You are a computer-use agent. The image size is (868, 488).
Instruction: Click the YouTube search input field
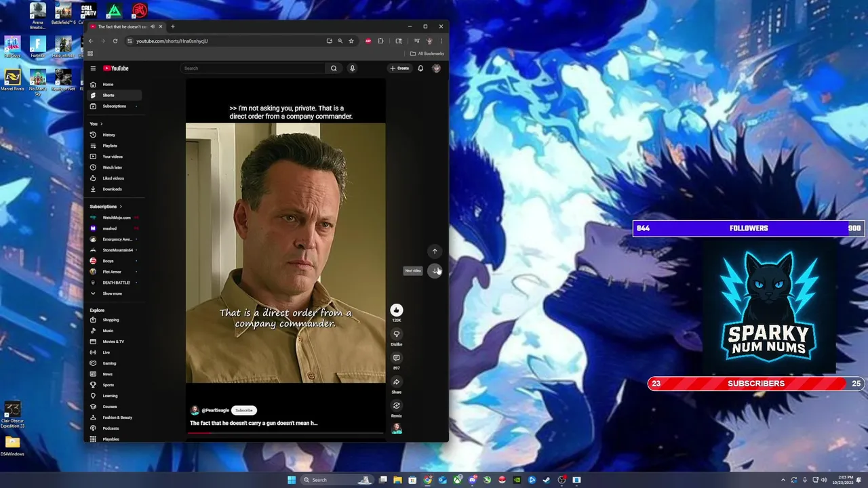(253, 68)
